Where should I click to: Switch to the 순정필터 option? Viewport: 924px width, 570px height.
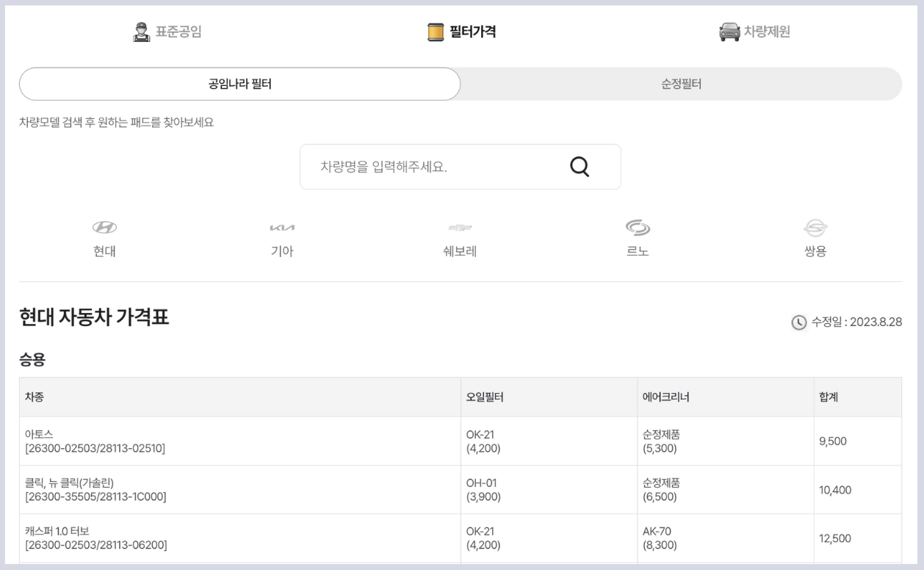[x=679, y=83]
